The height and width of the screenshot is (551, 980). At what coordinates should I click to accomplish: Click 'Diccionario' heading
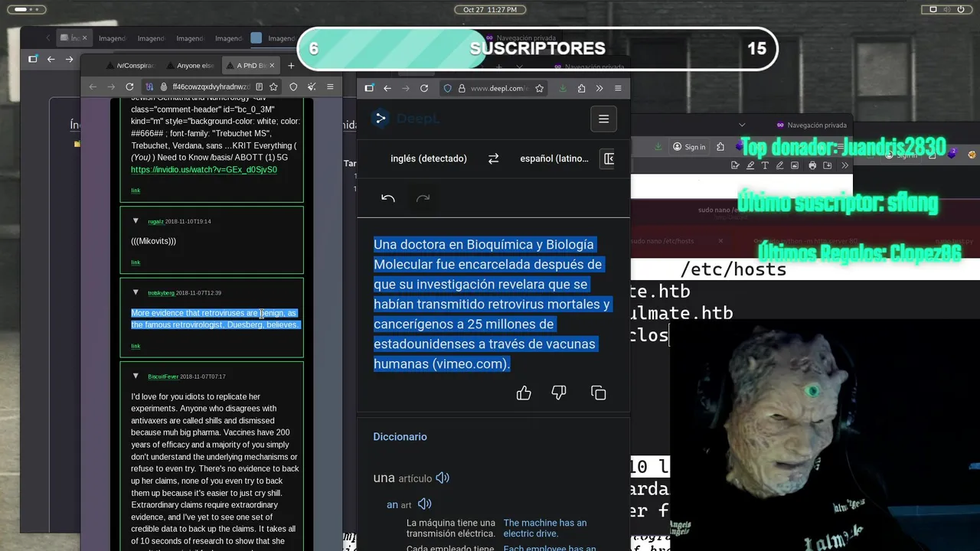point(400,436)
